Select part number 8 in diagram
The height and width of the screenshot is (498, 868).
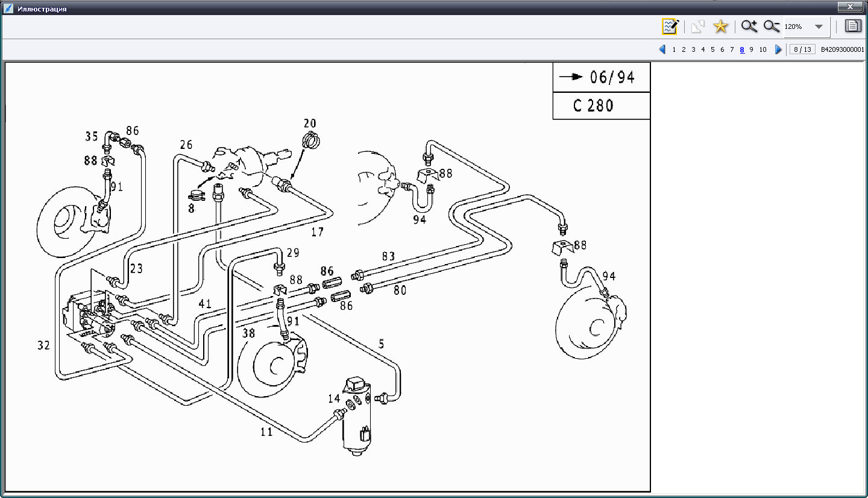(191, 209)
